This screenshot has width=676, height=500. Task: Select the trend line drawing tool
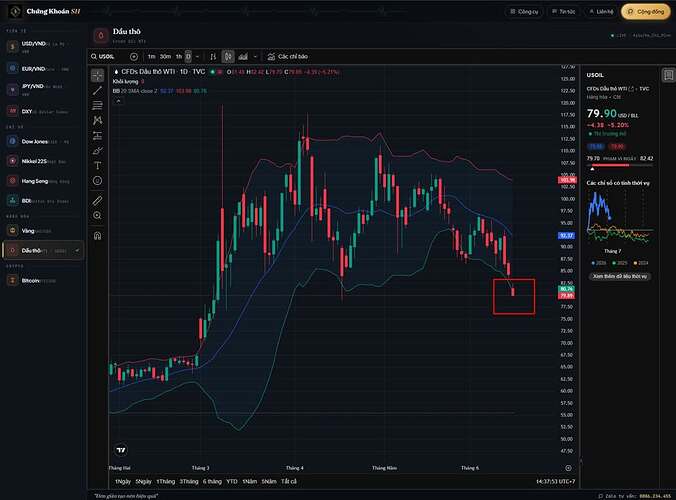[97, 91]
